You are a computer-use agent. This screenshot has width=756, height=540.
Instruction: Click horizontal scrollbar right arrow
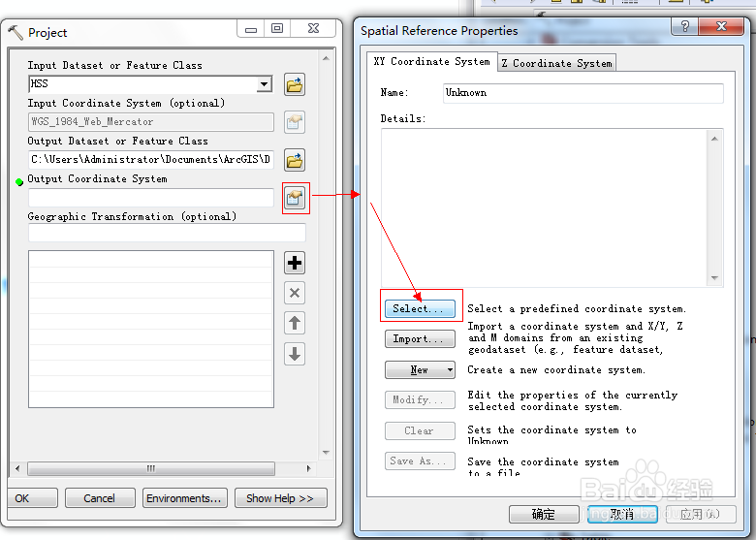point(308,468)
